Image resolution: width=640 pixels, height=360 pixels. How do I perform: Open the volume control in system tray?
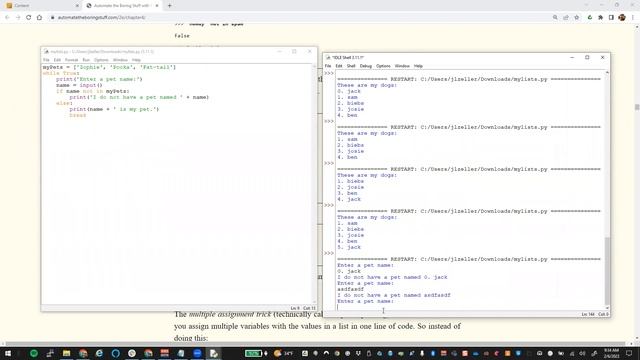pos(583,353)
